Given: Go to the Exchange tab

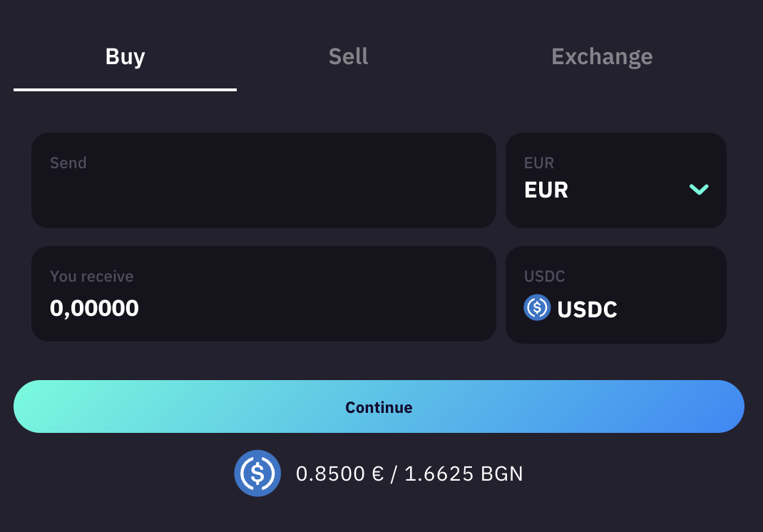Looking at the screenshot, I should point(602,57).
